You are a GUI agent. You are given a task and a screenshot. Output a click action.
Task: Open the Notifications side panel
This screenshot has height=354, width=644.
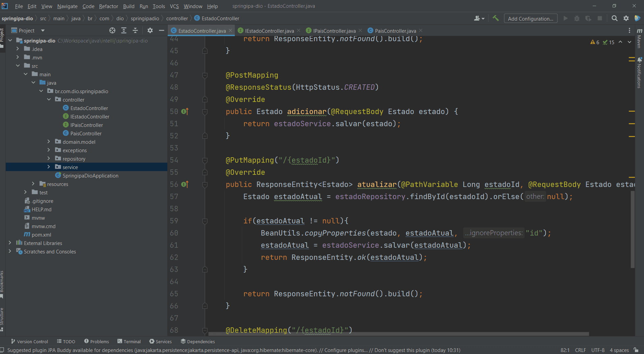tap(639, 73)
